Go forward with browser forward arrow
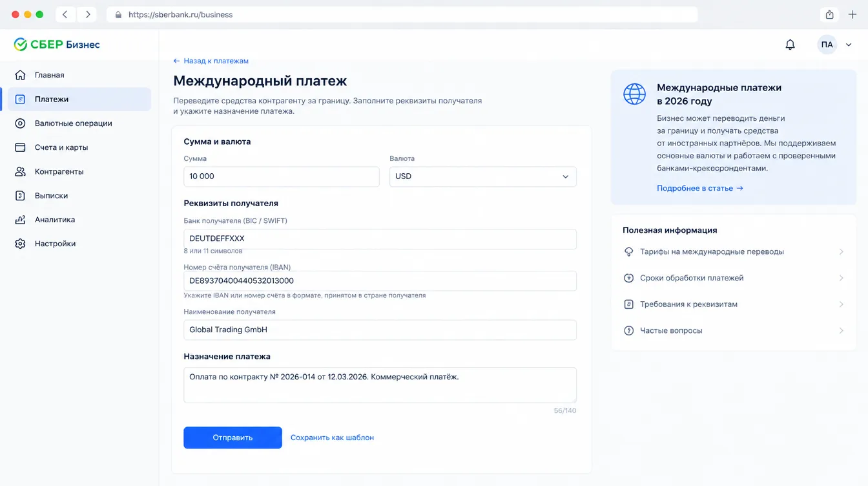 point(87,14)
